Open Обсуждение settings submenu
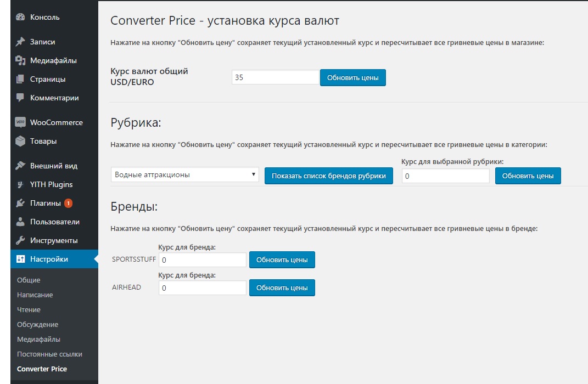Viewport: 588px width, 384px height. (x=37, y=324)
